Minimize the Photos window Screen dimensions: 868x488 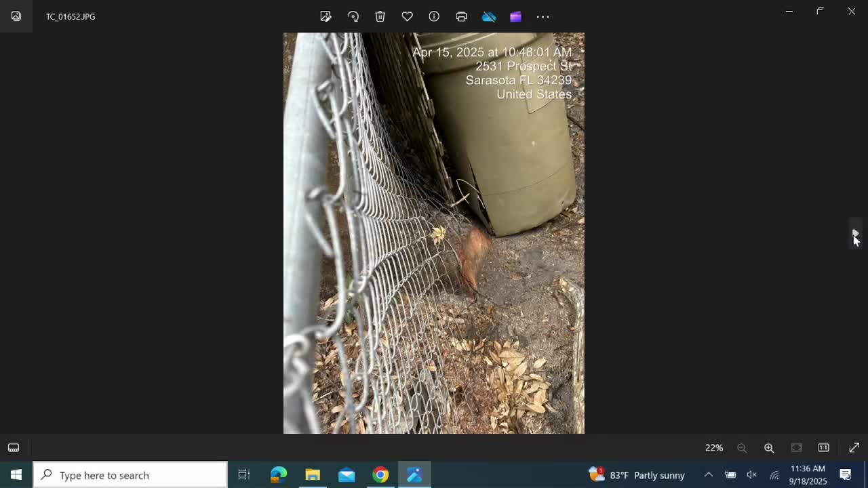point(789,11)
